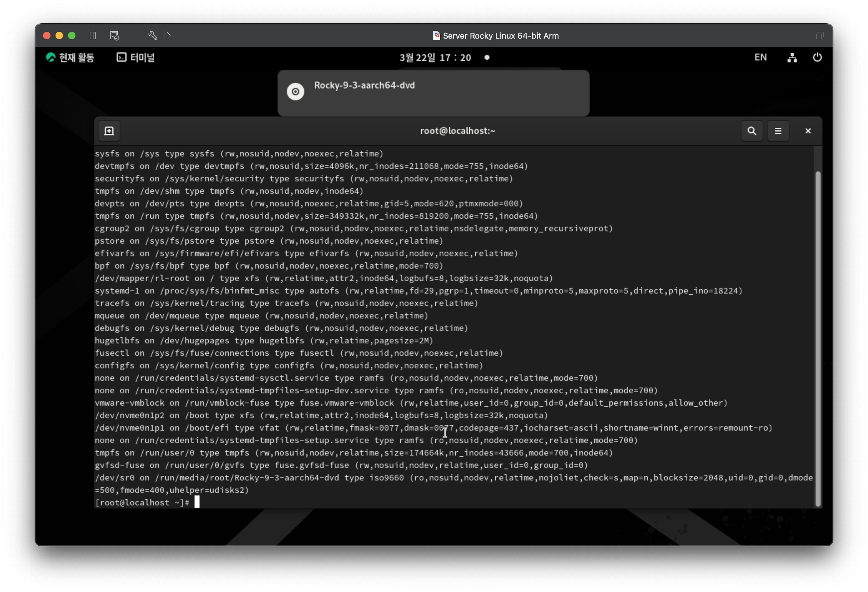Image resolution: width=868 pixels, height=592 pixels.
Task: Open the power system menu icon
Action: click(817, 57)
